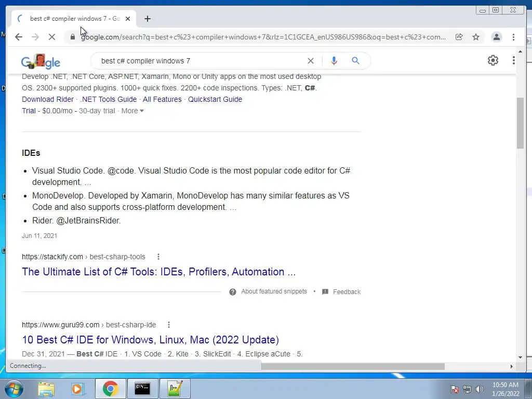
Task: Click the 'Rider. @JetBrainsRider.' bullet
Action: (76, 220)
